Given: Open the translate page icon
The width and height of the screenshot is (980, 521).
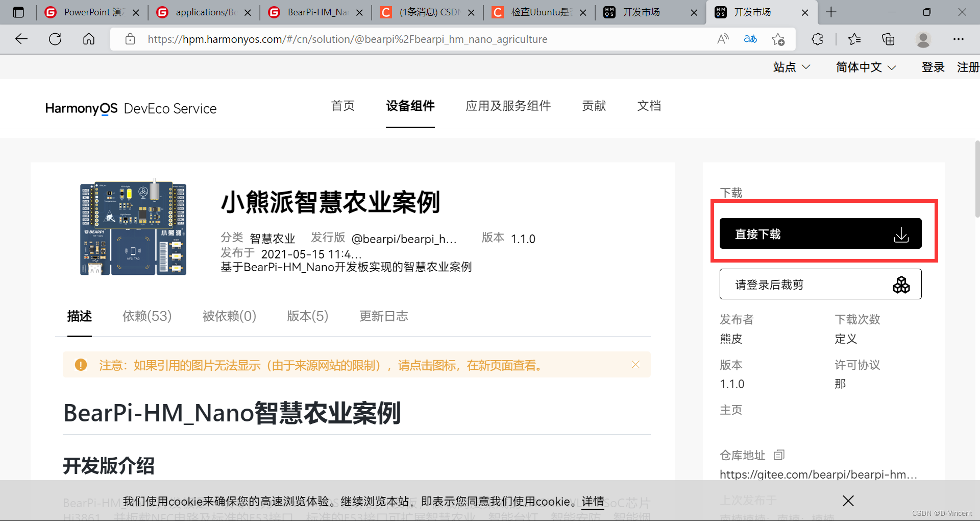Looking at the screenshot, I should tap(750, 39).
